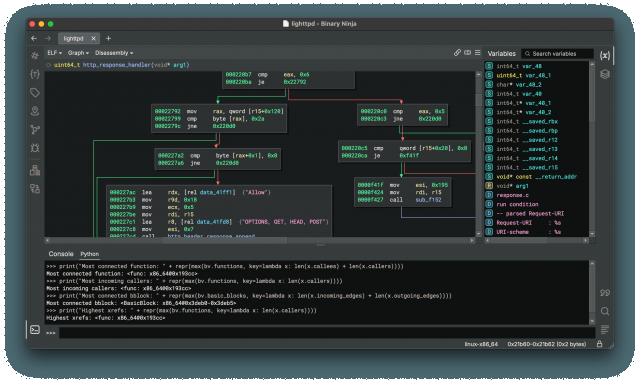Open the Graph view mode dropdown
Image resolution: width=640 pixels, height=383 pixels.
[78, 53]
